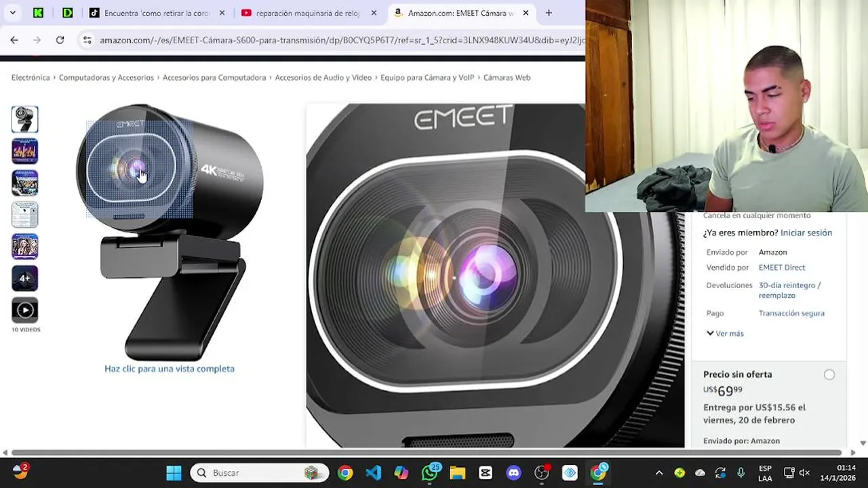This screenshot has height=488, width=868.
Task: Open the Windows Start menu
Action: (174, 472)
